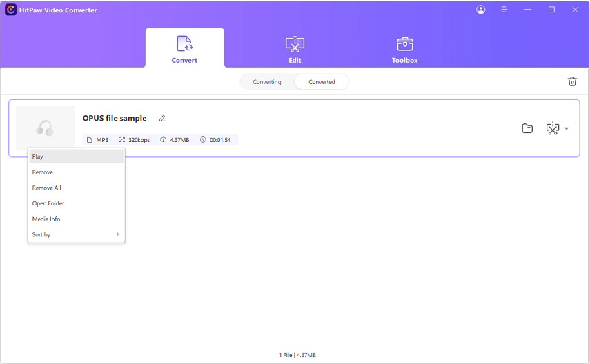
Task: Click the trash icon to clear converted files
Action: [572, 81]
